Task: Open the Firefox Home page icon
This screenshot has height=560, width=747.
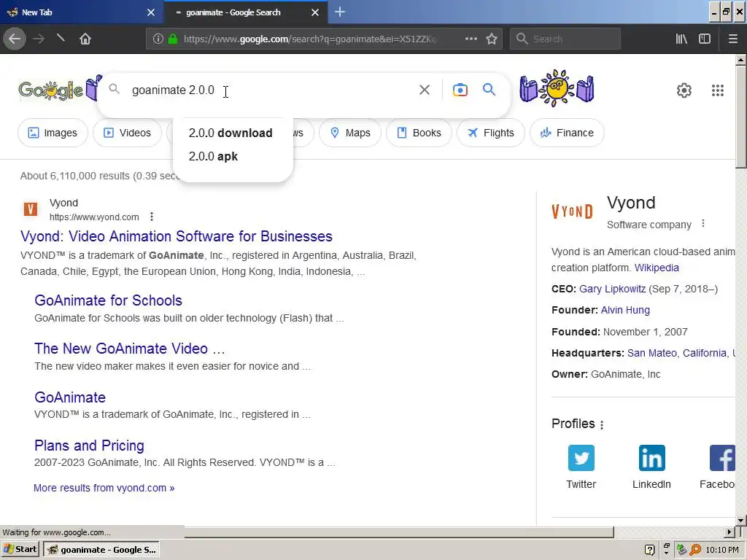Action: pyautogui.click(x=85, y=39)
